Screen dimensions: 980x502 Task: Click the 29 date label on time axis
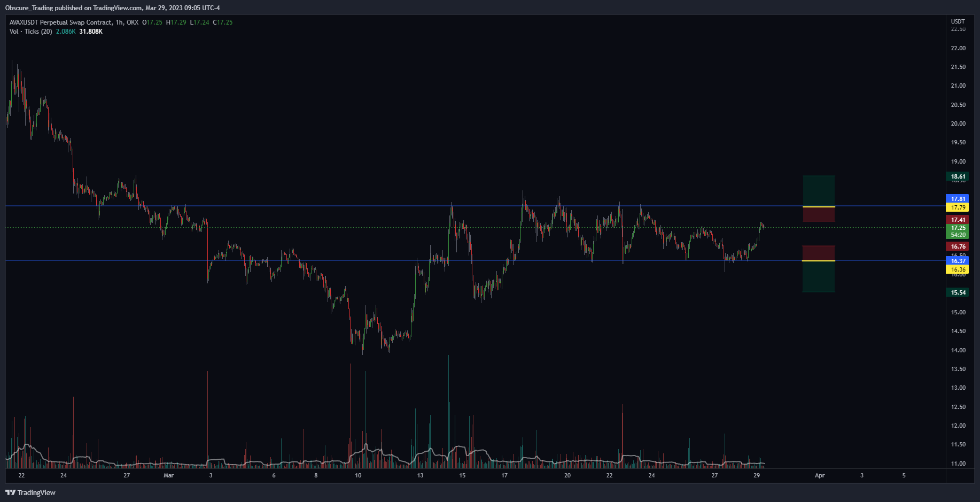click(x=757, y=475)
